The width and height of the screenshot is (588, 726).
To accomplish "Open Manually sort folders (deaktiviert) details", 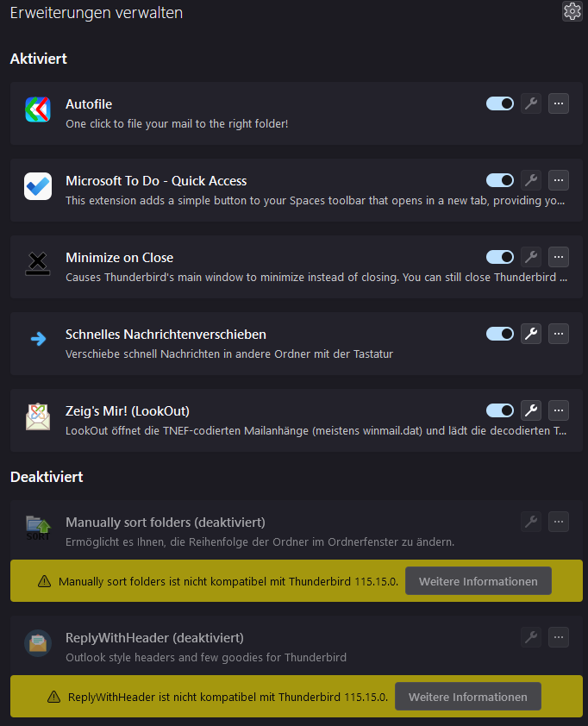I will click(x=166, y=523).
